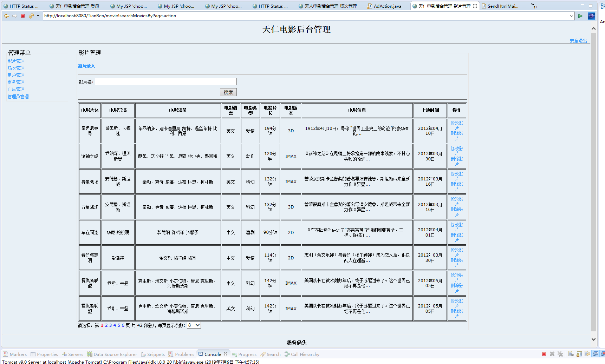
Task: Terminate the Tomcat server with the red stop icon
Action: [544, 354]
